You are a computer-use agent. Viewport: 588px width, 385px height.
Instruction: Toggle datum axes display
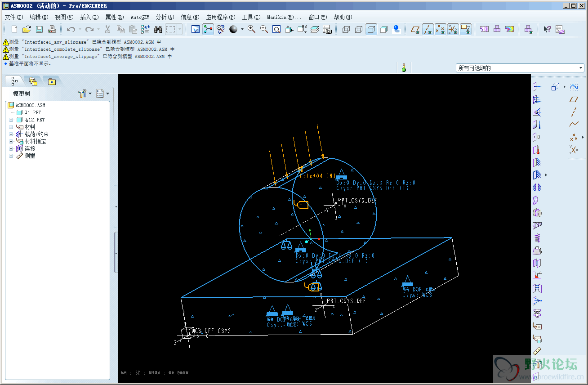click(428, 29)
